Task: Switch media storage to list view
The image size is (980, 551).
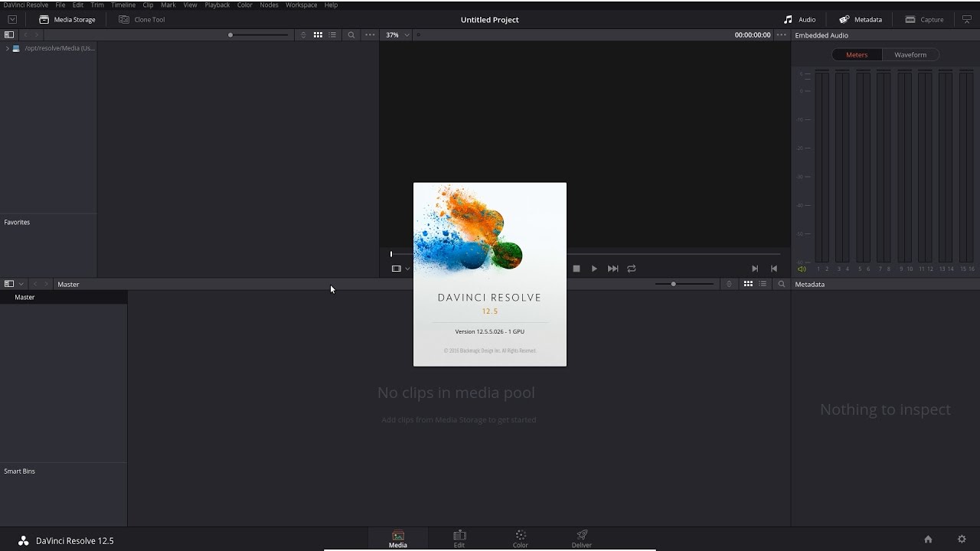Action: (332, 34)
